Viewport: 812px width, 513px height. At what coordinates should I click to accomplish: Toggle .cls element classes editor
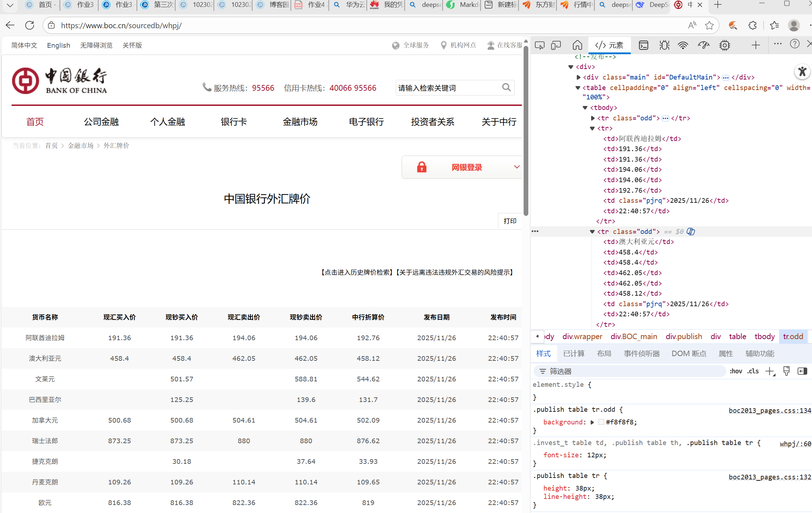tap(753, 371)
